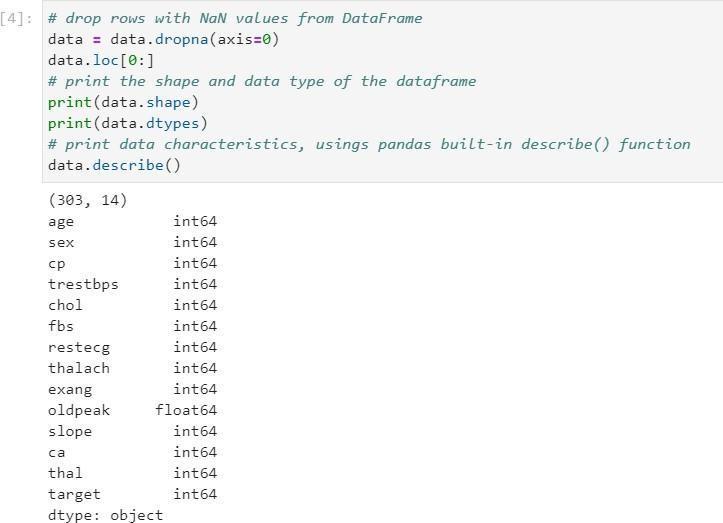
Task: Click the 'trestbps' column name in the output
Action: (x=83, y=284)
